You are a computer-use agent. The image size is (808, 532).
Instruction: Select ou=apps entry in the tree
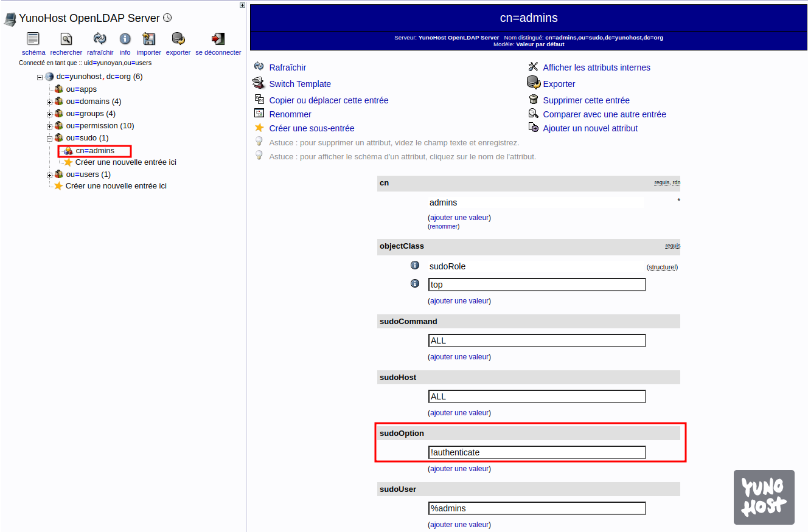pos(81,89)
